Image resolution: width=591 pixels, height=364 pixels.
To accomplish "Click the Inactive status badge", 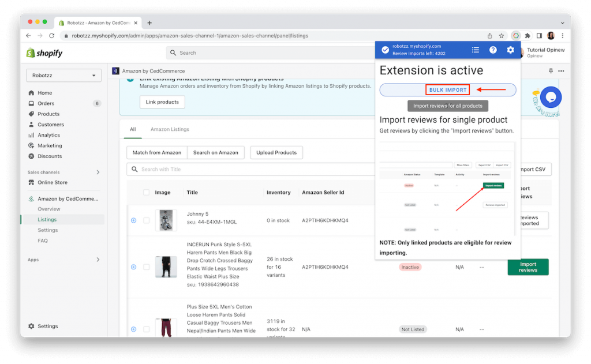I will 410,267.
